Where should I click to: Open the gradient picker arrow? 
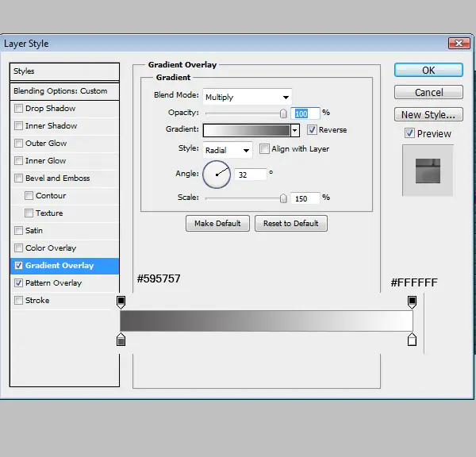295,131
